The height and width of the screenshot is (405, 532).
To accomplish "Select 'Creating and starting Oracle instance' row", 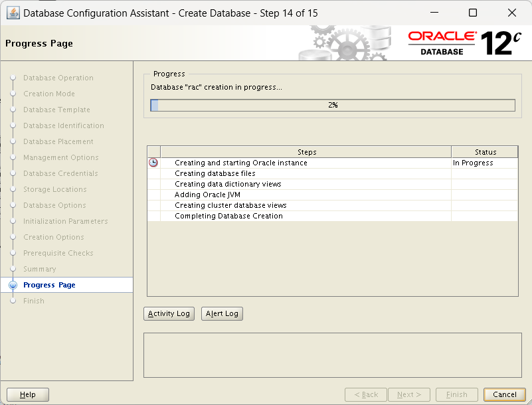I will 333,163.
